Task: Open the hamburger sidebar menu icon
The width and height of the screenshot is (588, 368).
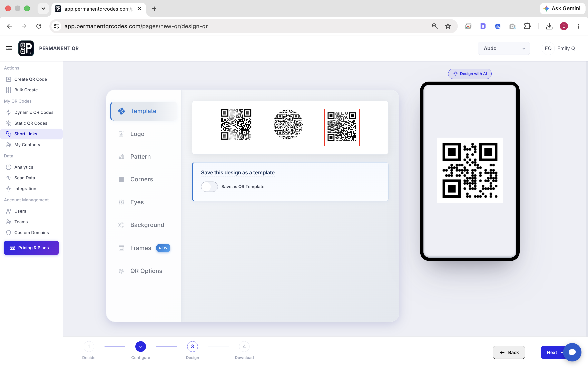Action: click(9, 48)
